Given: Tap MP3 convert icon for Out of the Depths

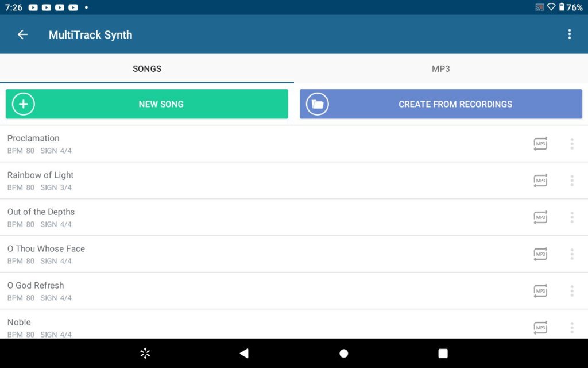Looking at the screenshot, I should pos(540,217).
